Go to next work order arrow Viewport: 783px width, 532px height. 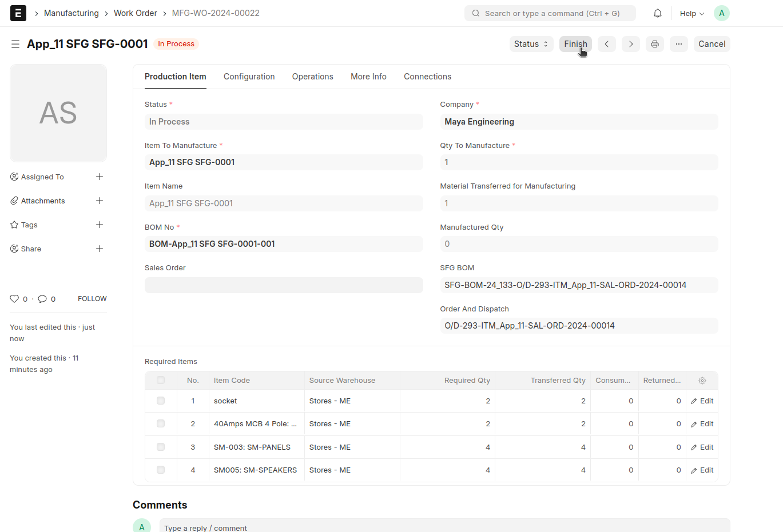pyautogui.click(x=631, y=44)
